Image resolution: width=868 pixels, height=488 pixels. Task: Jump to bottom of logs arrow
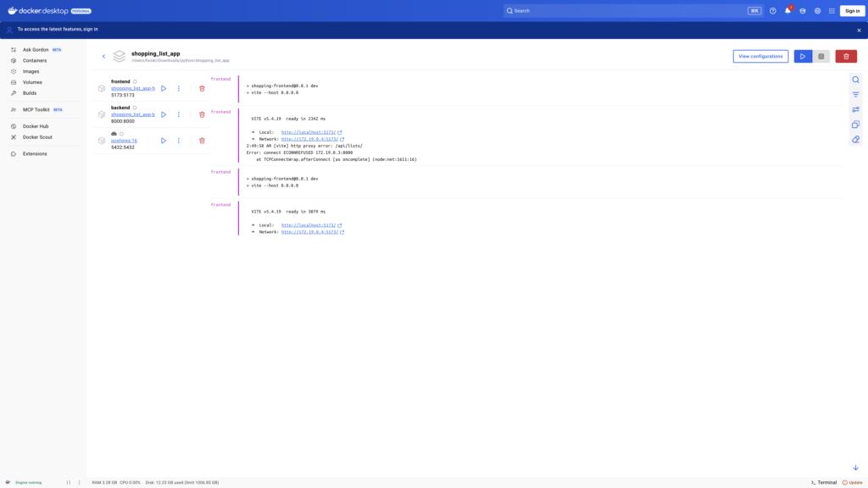pos(856,468)
